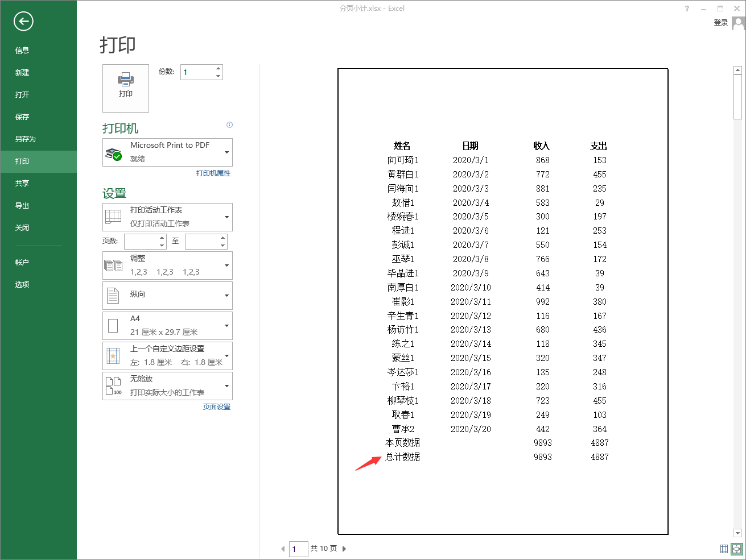Click the 日期 column header in preview
The image size is (746, 560).
[x=471, y=146]
